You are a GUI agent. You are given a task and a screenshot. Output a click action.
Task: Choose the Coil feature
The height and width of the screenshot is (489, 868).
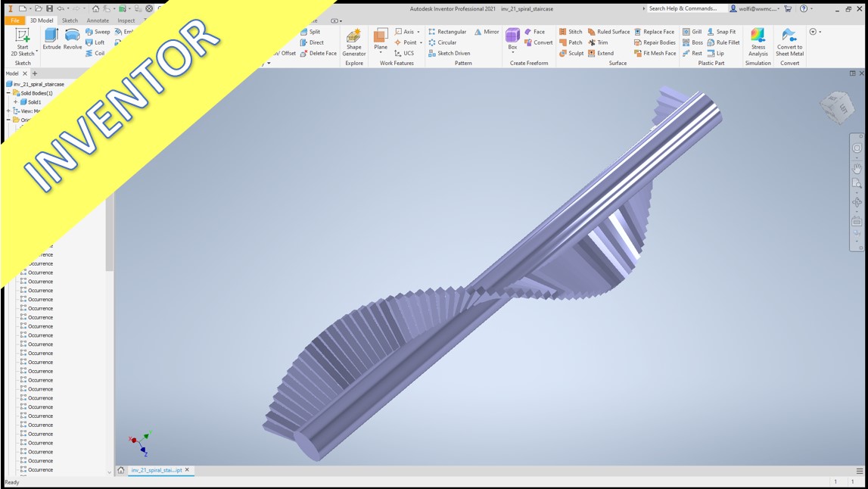click(x=95, y=53)
